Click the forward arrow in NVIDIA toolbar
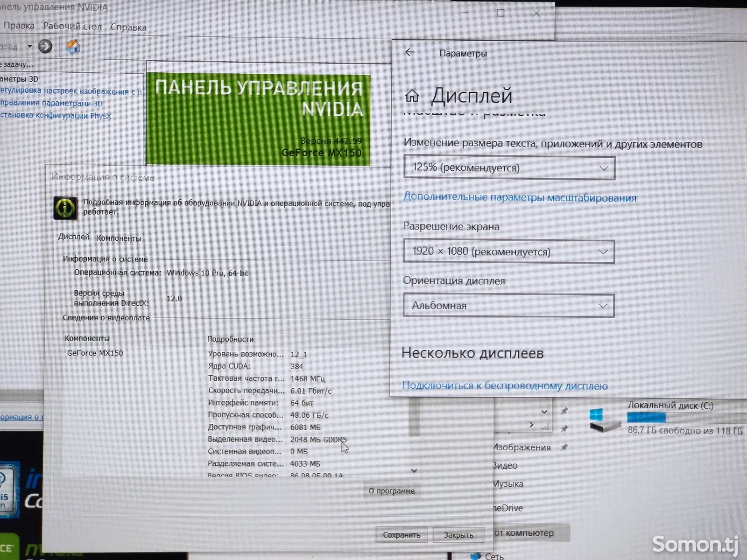The width and height of the screenshot is (747, 560). [x=45, y=46]
